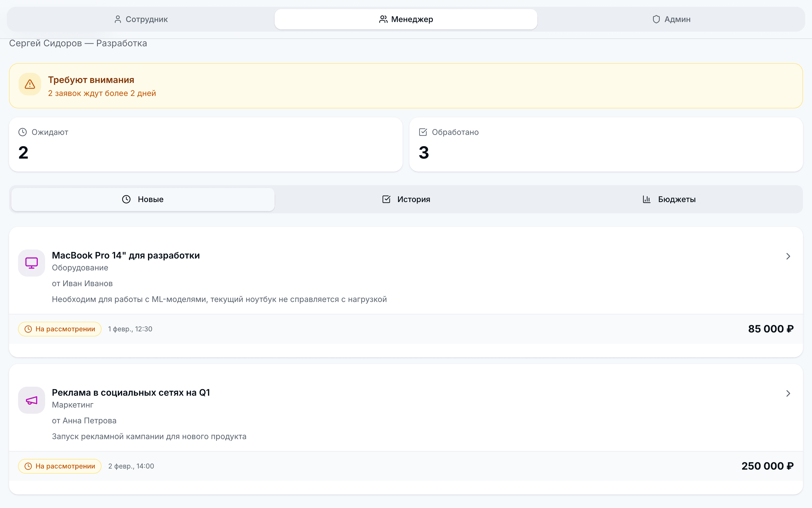Click the megaphone icon of the Реклама request
Image resolution: width=812 pixels, height=508 pixels.
coord(32,400)
